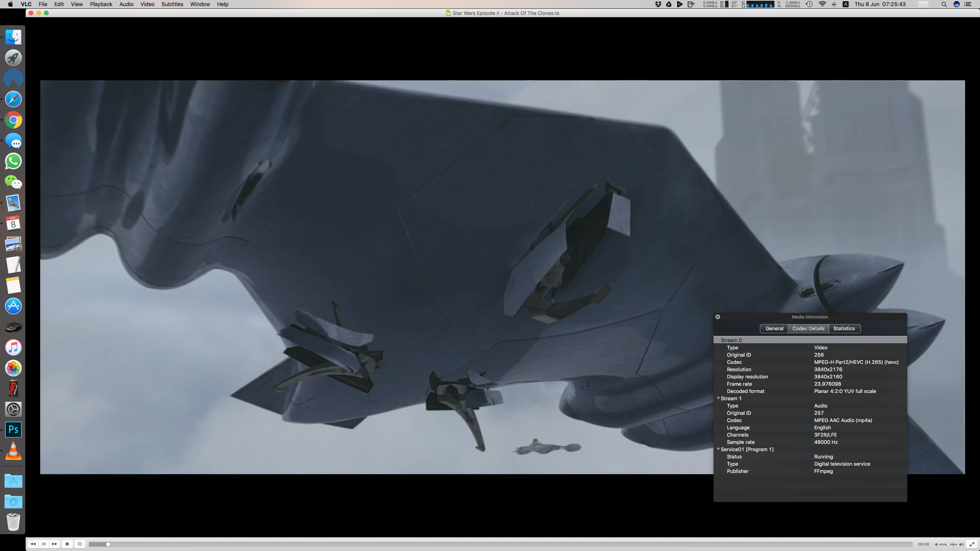Select the Channels 3F2R/LFE value
Viewport: 980px width, 551px height.
point(825,435)
